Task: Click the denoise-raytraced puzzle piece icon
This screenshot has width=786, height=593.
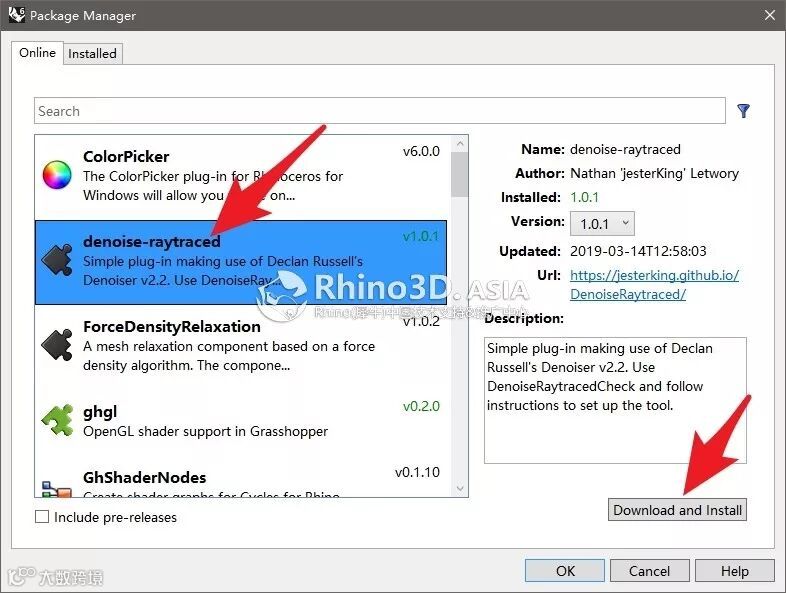Action: tap(57, 260)
